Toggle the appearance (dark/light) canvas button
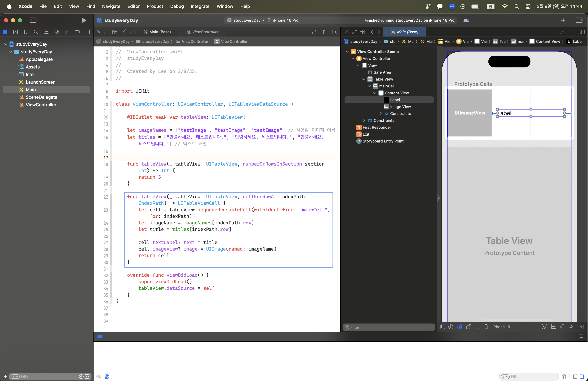588x381 pixels. 460,327
